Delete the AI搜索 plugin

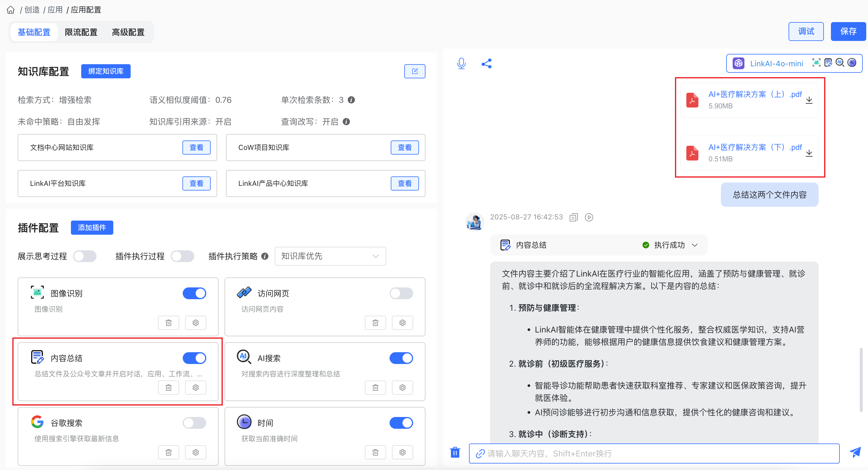375,387
